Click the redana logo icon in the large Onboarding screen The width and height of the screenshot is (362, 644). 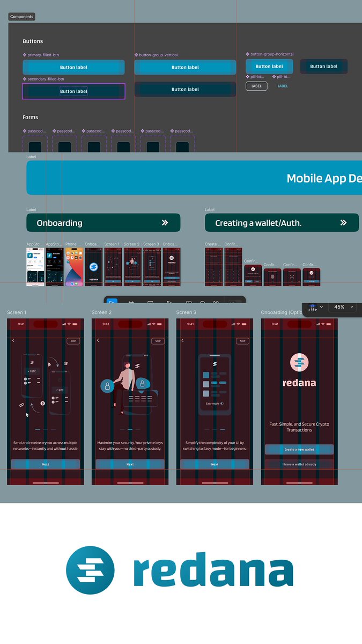coord(299,363)
